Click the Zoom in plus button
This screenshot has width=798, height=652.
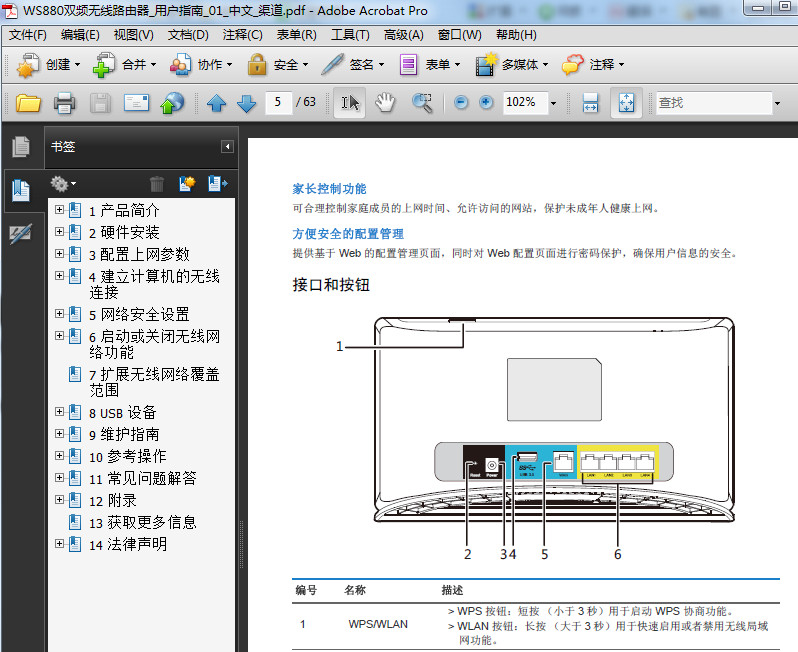pos(486,103)
